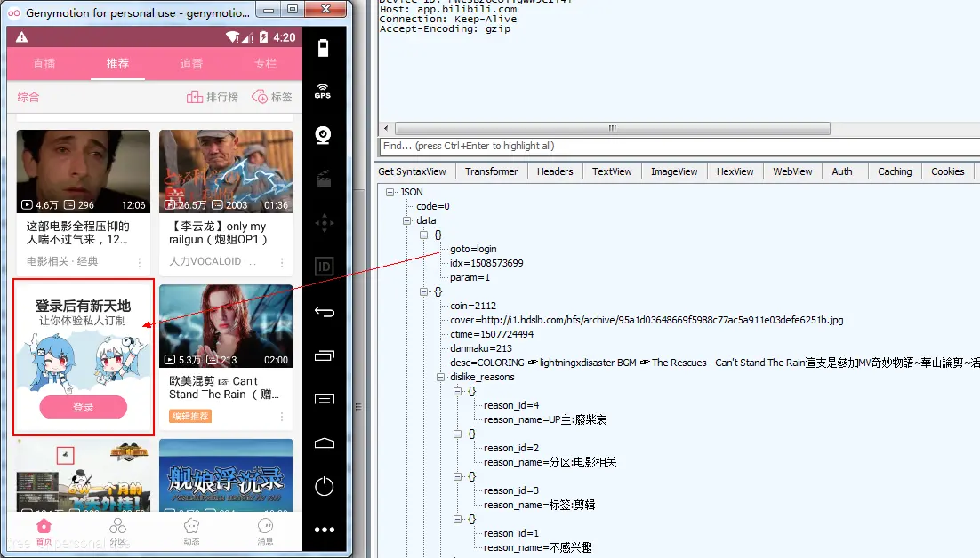Select 分区 categories icon at the bottom

click(x=118, y=529)
